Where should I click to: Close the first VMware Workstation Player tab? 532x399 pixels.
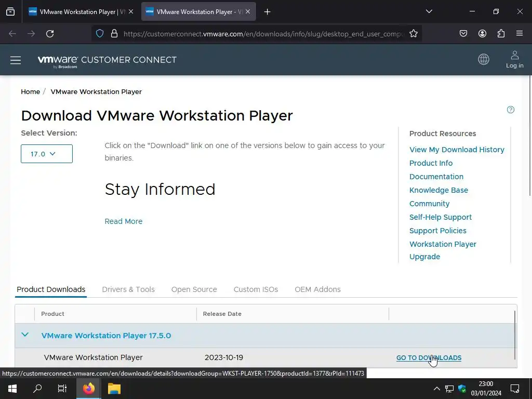coord(131,11)
